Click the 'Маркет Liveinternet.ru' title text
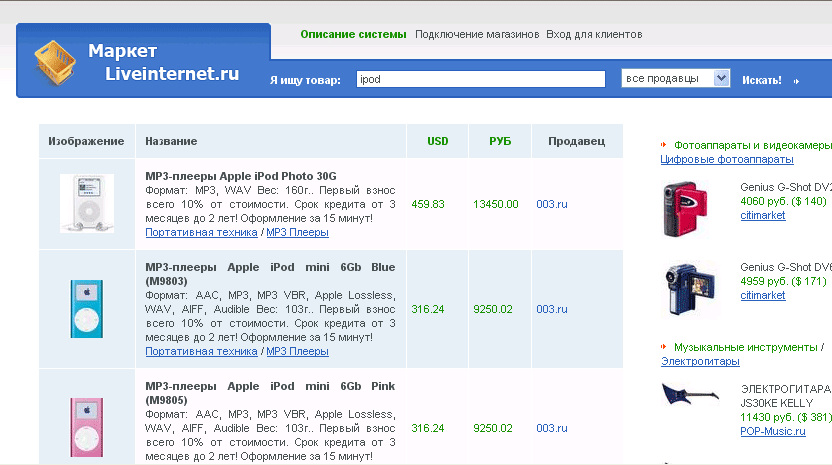Image resolution: width=832 pixels, height=465 pixels. [x=163, y=62]
